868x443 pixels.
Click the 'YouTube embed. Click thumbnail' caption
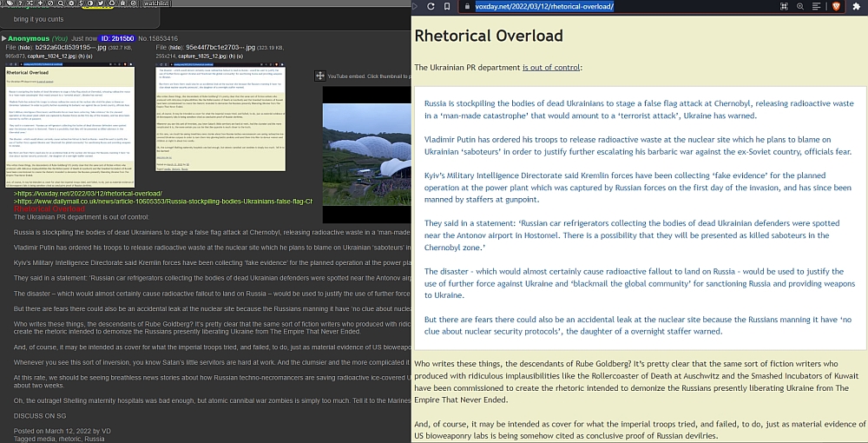coord(369,76)
